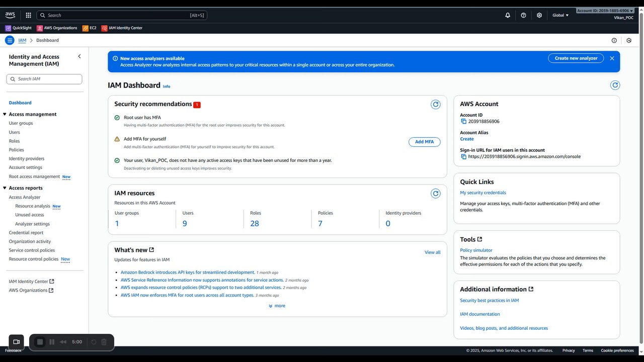
Task: Dismiss the access analyzers banner
Action: tap(612, 58)
